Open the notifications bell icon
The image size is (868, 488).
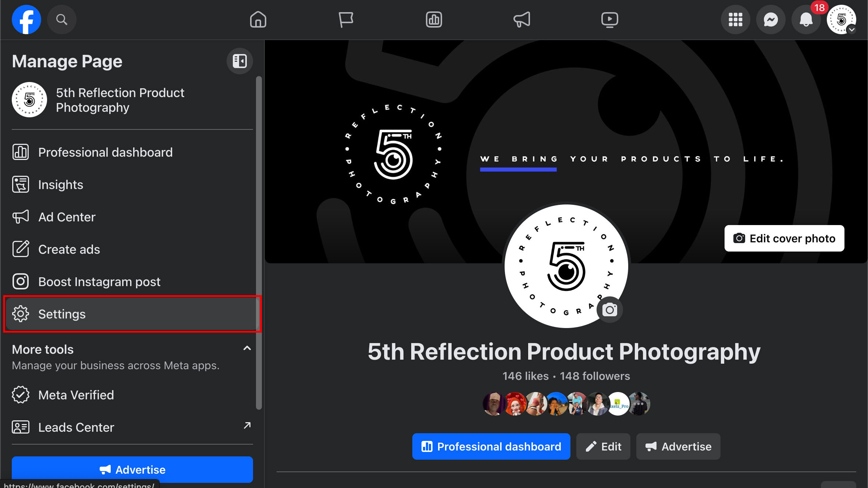click(x=806, y=19)
